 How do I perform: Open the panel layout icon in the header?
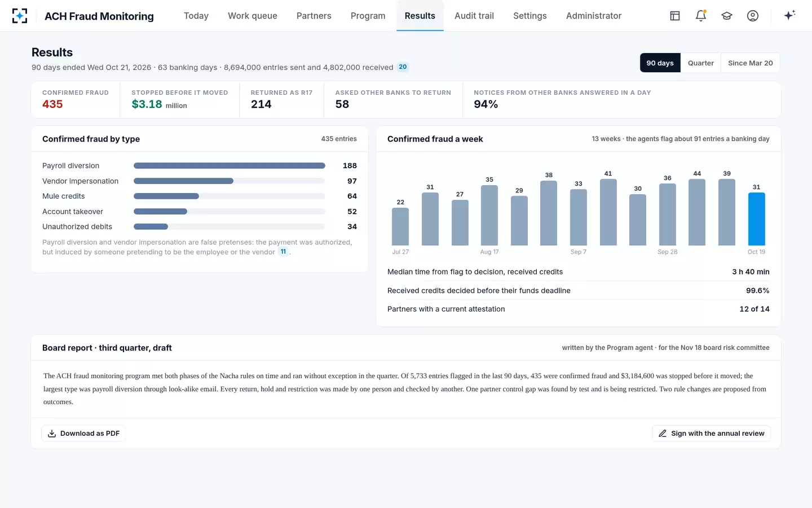[675, 16]
